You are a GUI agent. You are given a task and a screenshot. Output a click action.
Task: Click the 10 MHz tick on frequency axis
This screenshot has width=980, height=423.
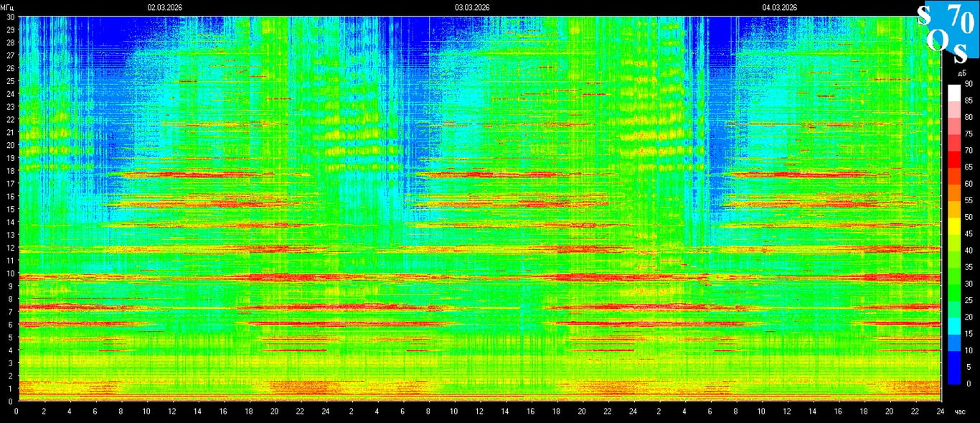10,274
